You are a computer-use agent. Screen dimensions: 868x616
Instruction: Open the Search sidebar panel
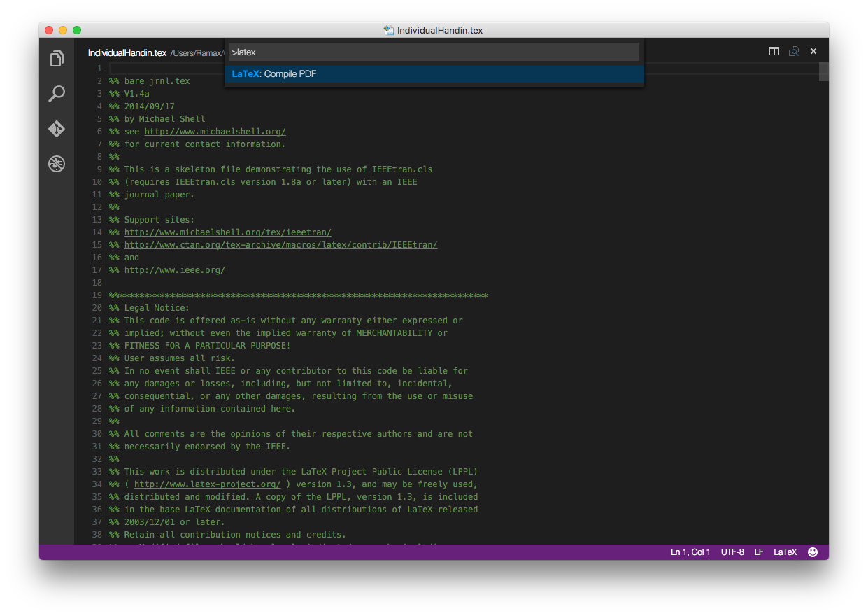click(x=56, y=93)
